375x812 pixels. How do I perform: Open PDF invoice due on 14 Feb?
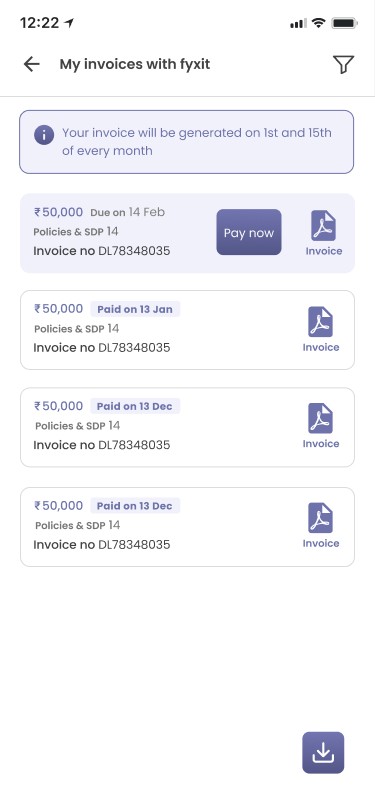click(x=324, y=226)
